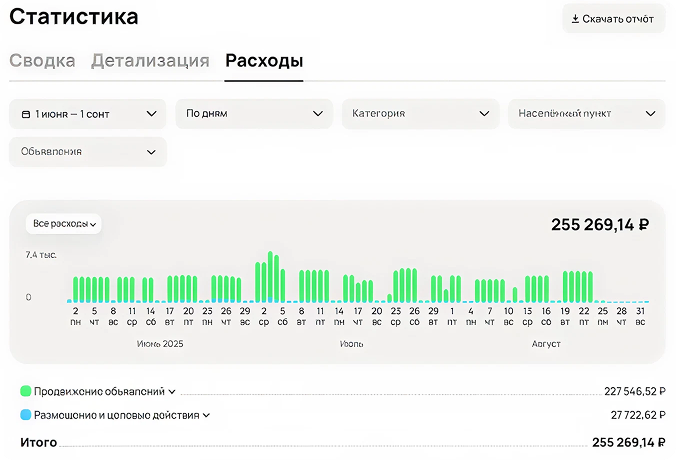The image size is (676, 460).
Task: Click the download icon for the report
Action: 575,19
